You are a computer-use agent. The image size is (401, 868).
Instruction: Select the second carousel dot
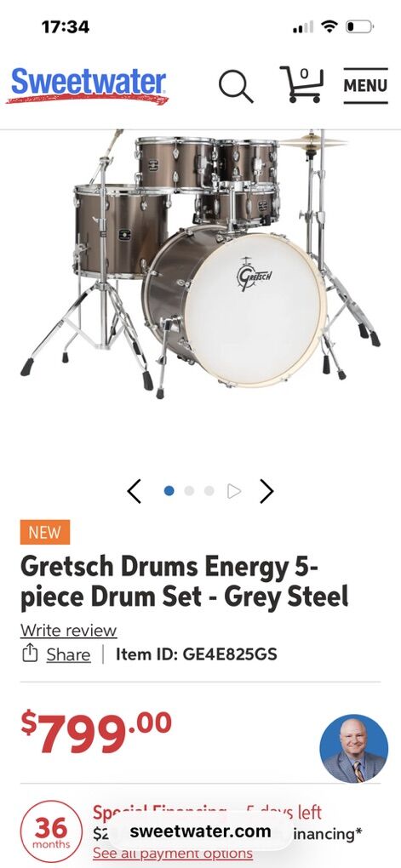[x=189, y=491]
